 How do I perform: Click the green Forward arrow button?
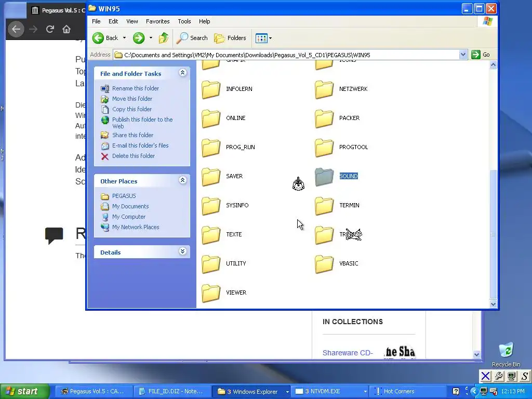pos(138,38)
